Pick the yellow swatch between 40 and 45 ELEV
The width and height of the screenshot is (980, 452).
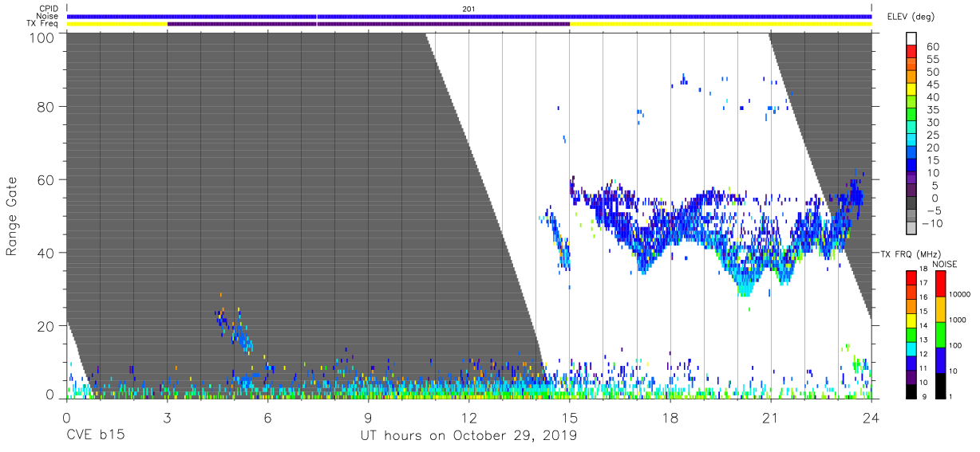[912, 91]
